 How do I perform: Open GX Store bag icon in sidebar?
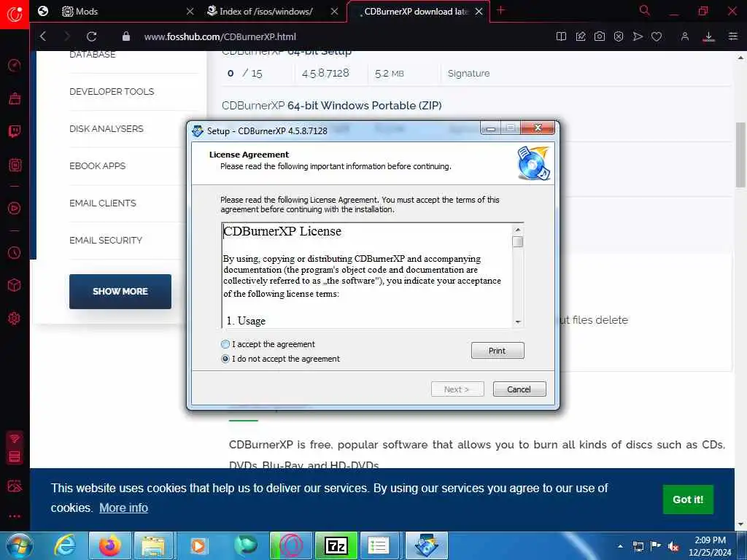coord(15,98)
